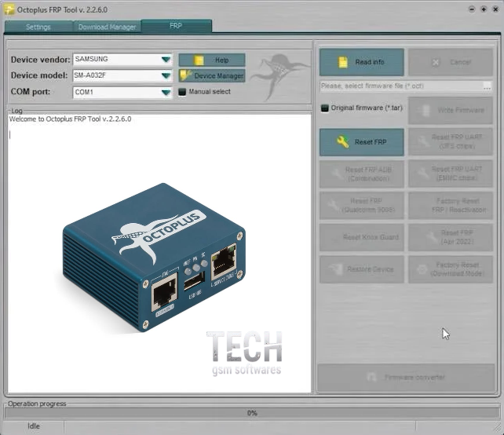Image resolution: width=504 pixels, height=435 pixels.
Task: Click Reset FRP (Qualcomm 9008)
Action: (362, 206)
